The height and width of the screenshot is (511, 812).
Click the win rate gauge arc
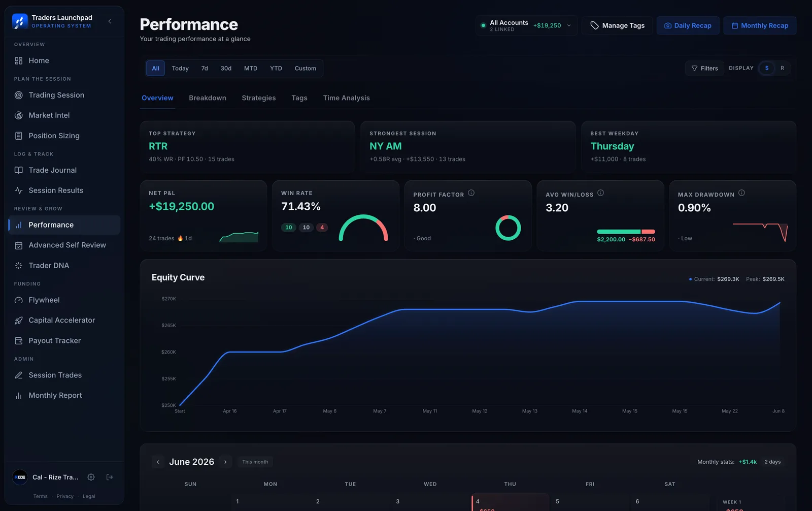point(363,228)
